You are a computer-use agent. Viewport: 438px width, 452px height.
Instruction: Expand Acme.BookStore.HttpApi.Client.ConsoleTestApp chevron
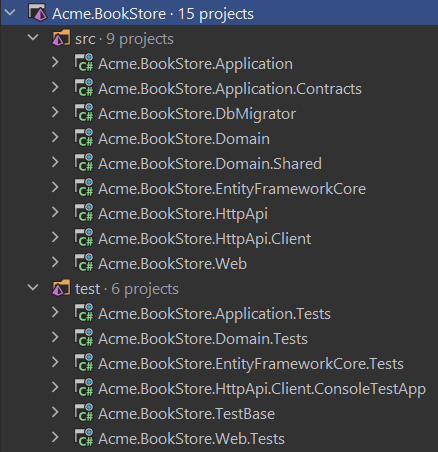55,388
